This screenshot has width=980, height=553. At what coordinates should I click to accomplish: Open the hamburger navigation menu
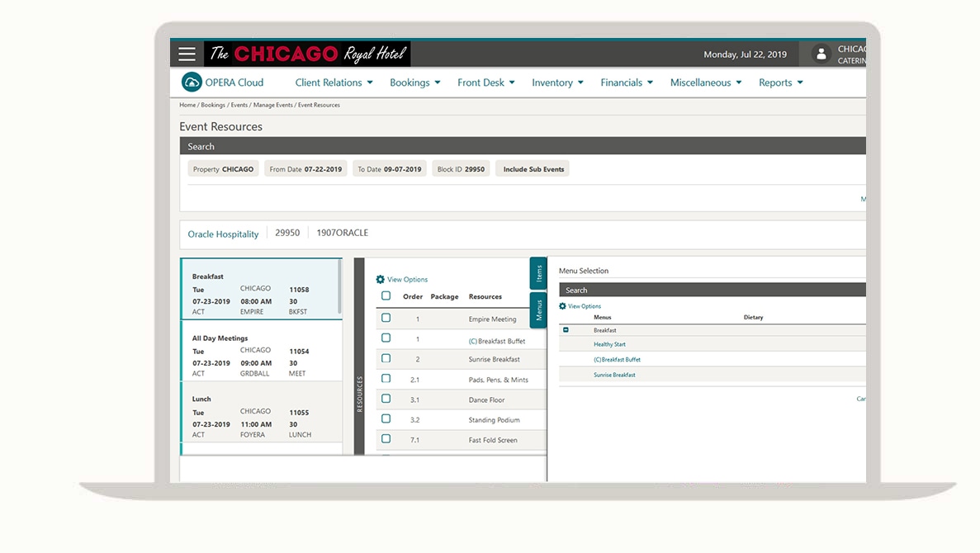(x=187, y=54)
